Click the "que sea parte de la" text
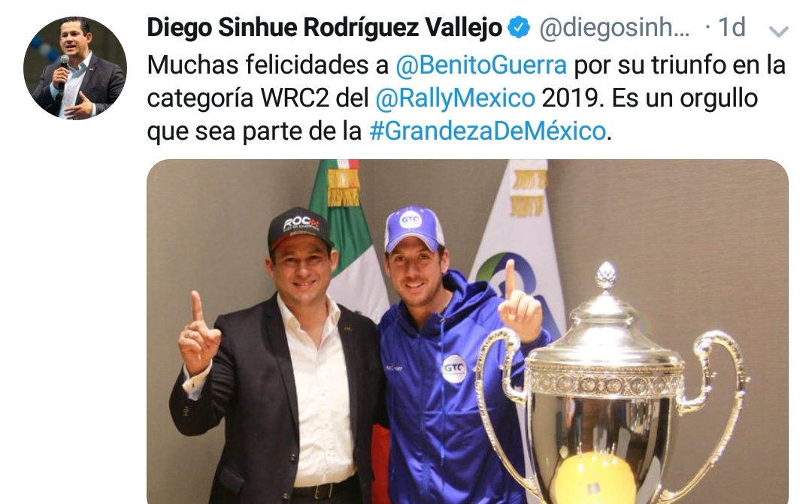 coord(254,131)
